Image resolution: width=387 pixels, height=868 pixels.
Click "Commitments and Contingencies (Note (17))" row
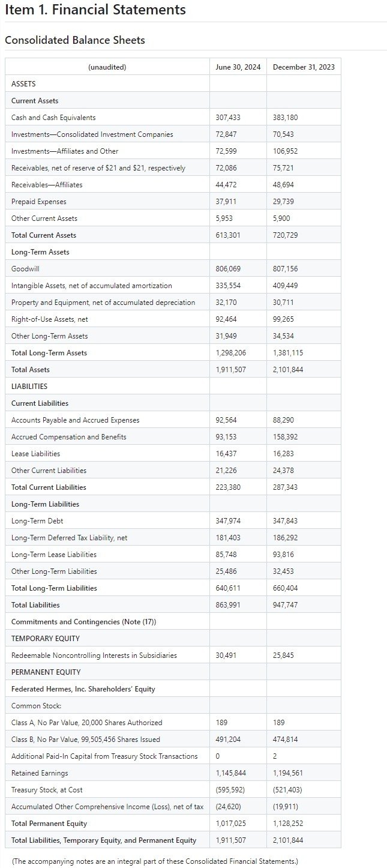83,622
